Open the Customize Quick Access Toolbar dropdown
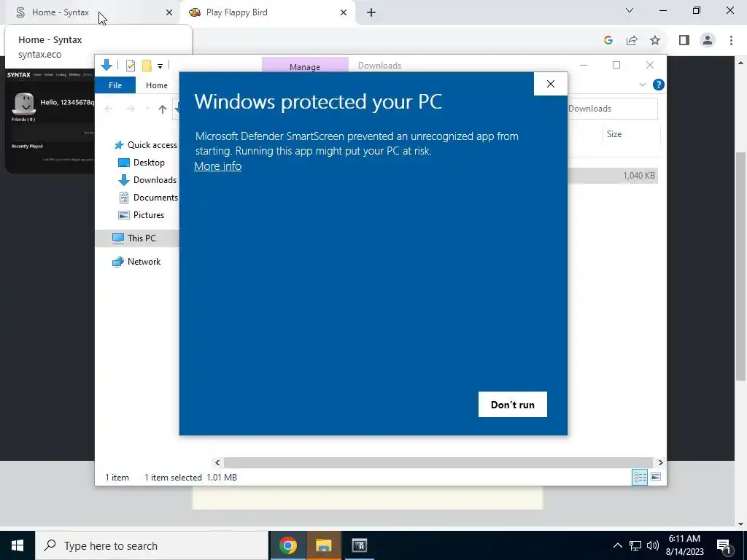 pyautogui.click(x=160, y=66)
